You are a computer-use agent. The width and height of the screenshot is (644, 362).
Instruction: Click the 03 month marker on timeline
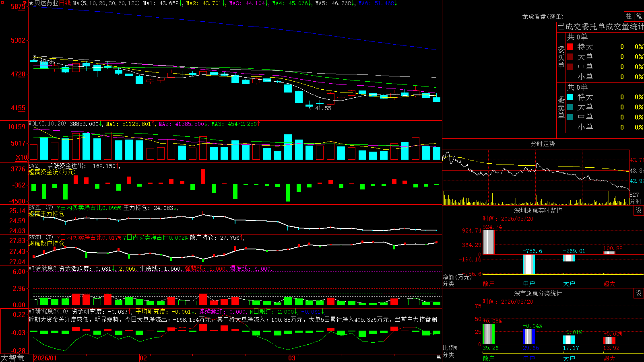tap(292, 358)
